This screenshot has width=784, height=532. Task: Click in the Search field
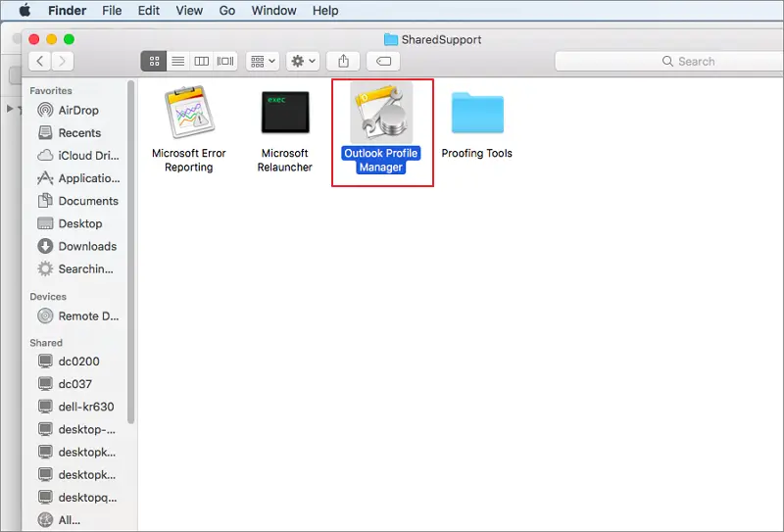coord(669,61)
